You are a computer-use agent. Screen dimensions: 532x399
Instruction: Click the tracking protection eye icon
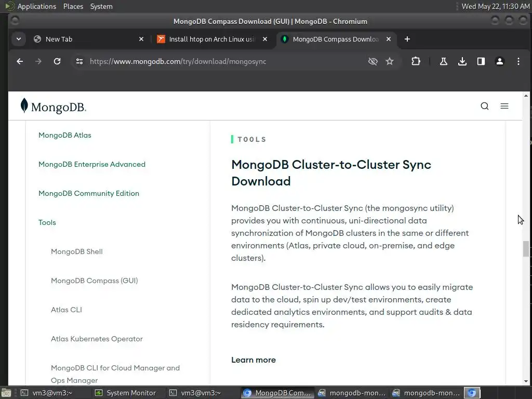pyautogui.click(x=373, y=61)
